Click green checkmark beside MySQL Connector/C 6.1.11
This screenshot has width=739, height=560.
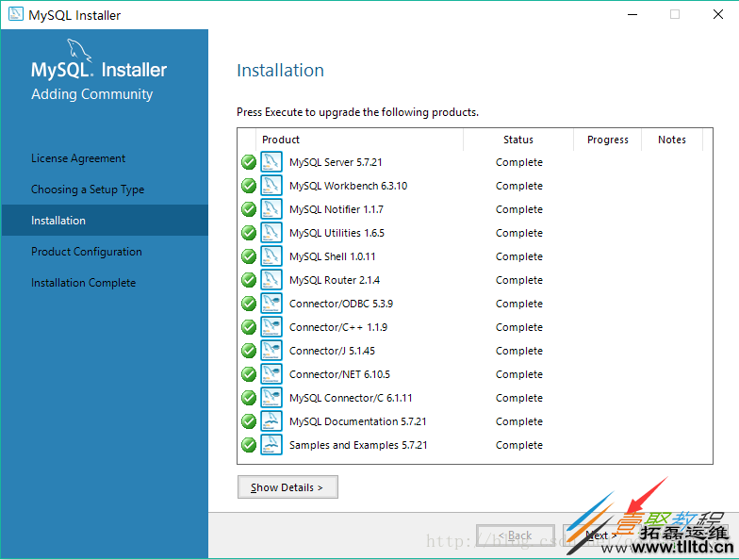click(249, 398)
